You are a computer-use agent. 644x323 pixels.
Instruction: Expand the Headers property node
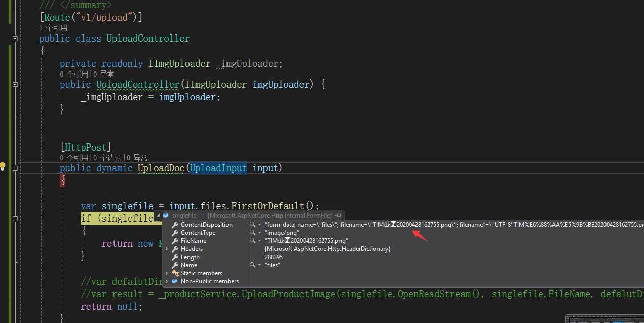tap(167, 249)
